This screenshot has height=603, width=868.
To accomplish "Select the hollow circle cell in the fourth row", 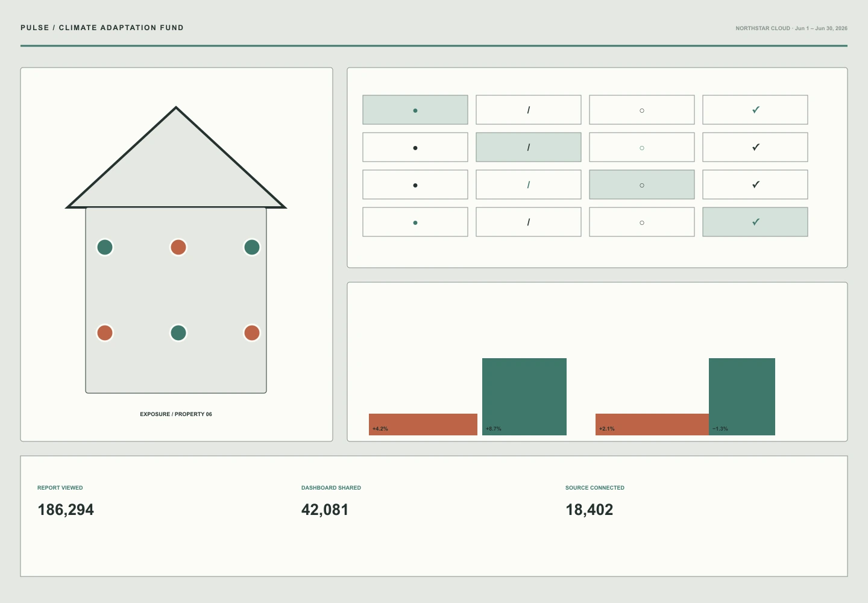I will click(x=642, y=222).
